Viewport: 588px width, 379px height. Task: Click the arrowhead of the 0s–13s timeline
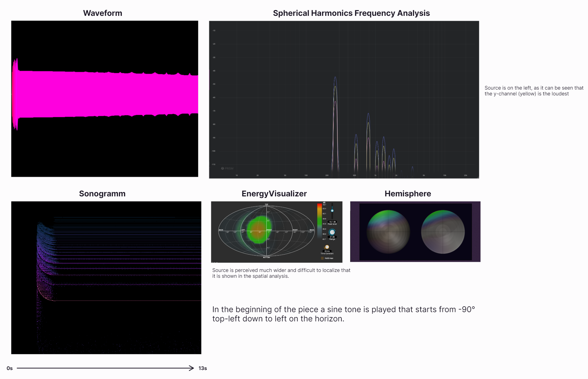(192, 368)
